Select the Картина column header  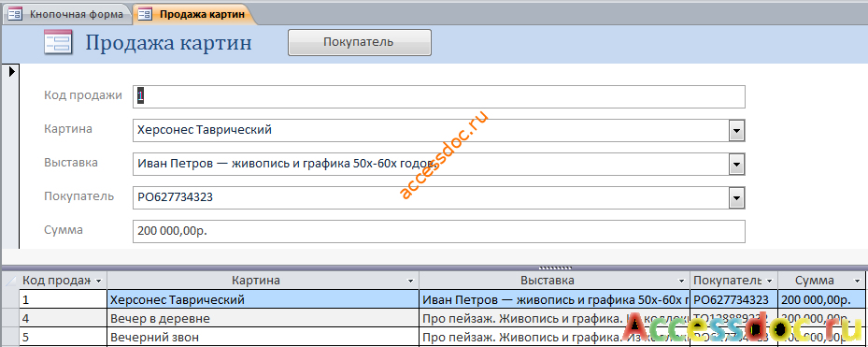tap(263, 281)
